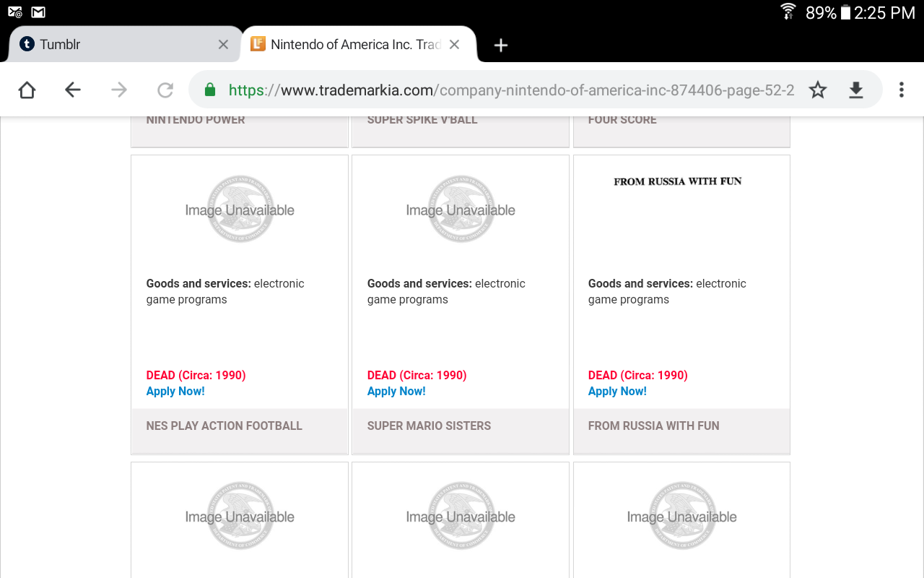The height and width of the screenshot is (578, 924).
Task: View the green lock site security icon
Action: coord(210,90)
